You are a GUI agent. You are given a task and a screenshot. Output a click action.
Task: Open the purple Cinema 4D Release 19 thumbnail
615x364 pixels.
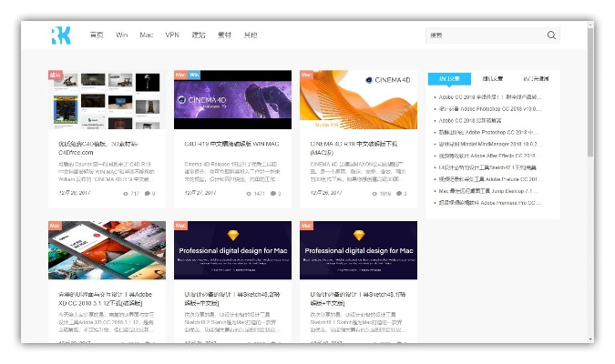[x=232, y=96]
